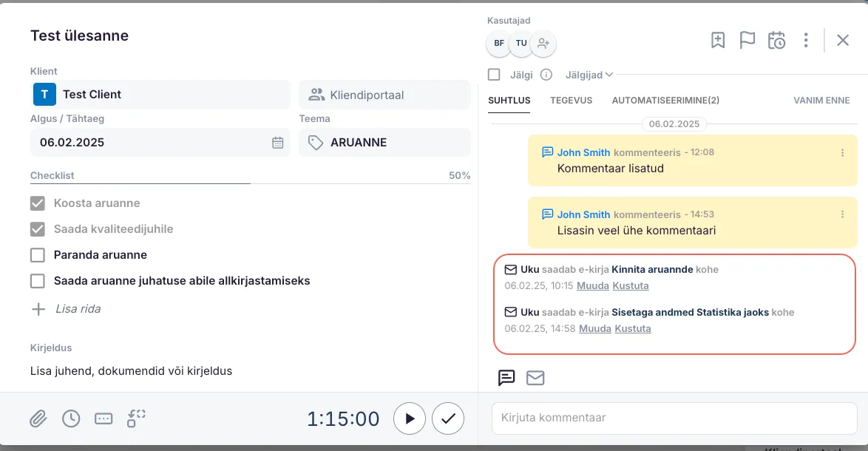Uncheck the Koosta aruanne item
The height and width of the screenshot is (451, 868).
[x=38, y=203]
